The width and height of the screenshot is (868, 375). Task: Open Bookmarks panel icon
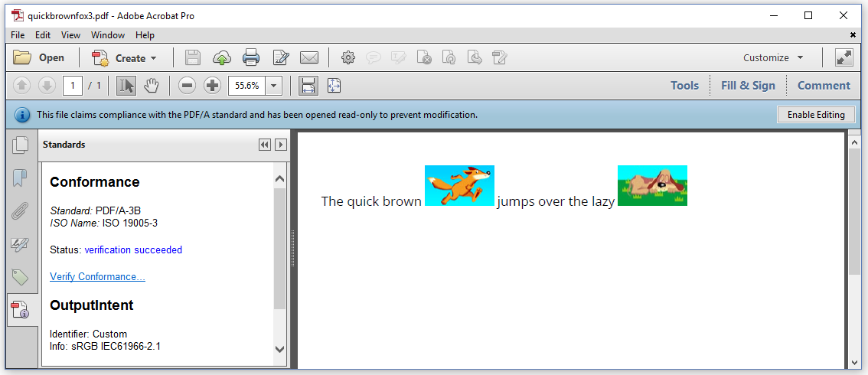pyautogui.click(x=21, y=178)
